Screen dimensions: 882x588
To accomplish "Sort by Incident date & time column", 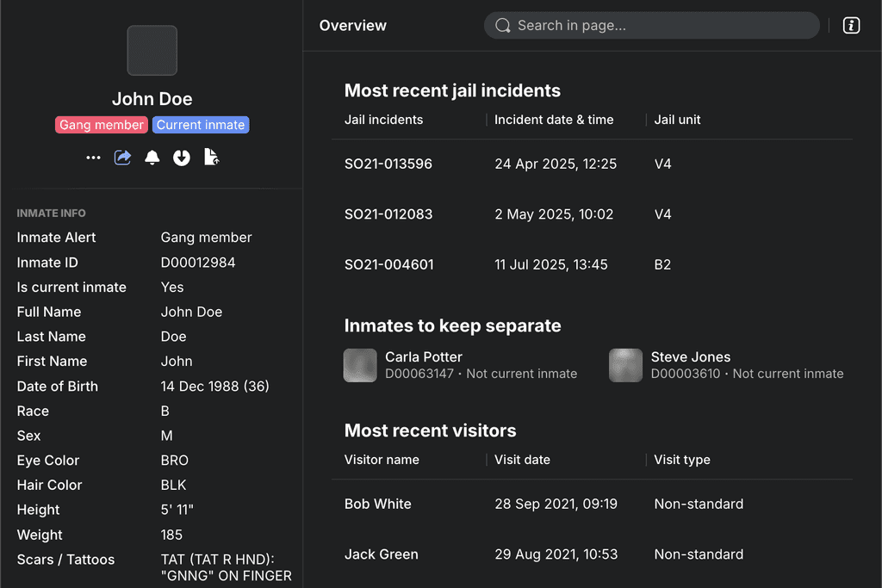I will (x=554, y=120).
